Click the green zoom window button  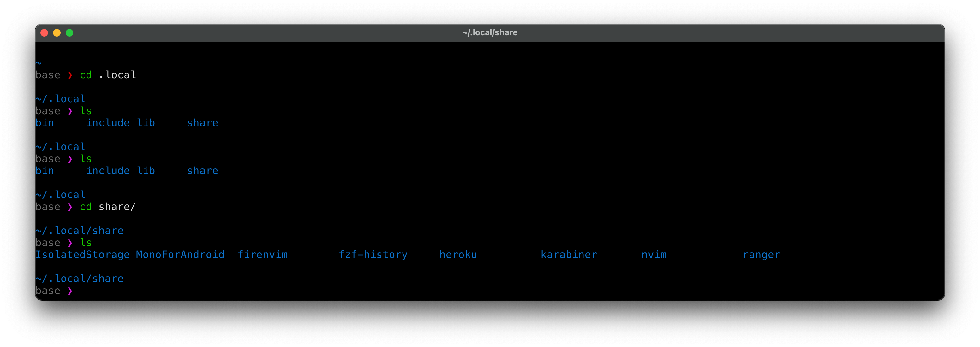(69, 33)
